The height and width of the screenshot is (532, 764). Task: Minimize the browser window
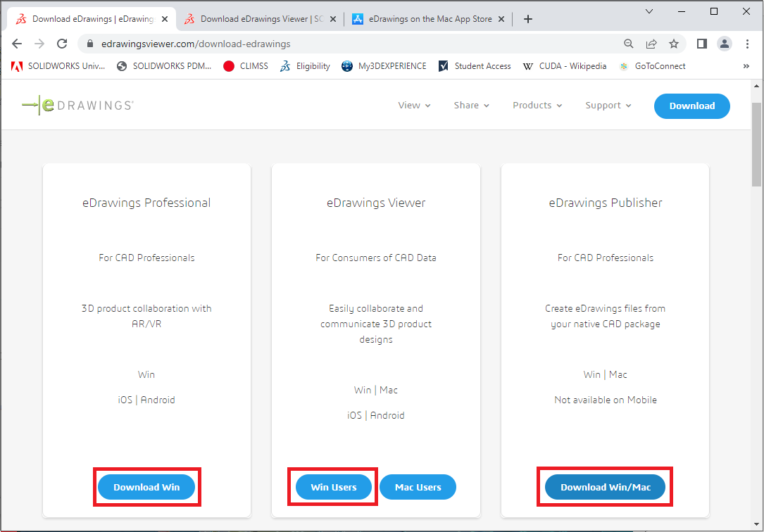click(682, 11)
